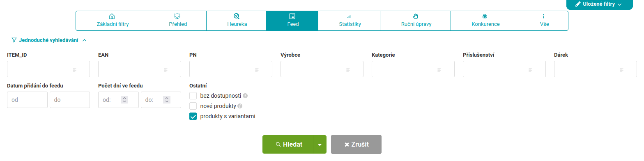
Task: Open the list icon in Kategorie field
Action: pos(439,69)
